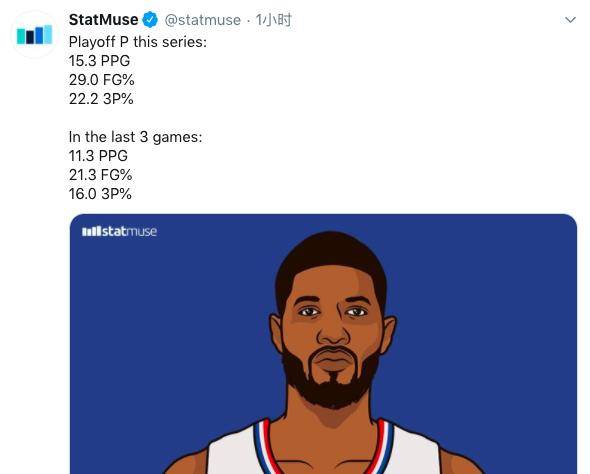Viewport: 590px width, 474px height.
Task: Select the 'Playoff P this series:' line
Action: [x=138, y=42]
